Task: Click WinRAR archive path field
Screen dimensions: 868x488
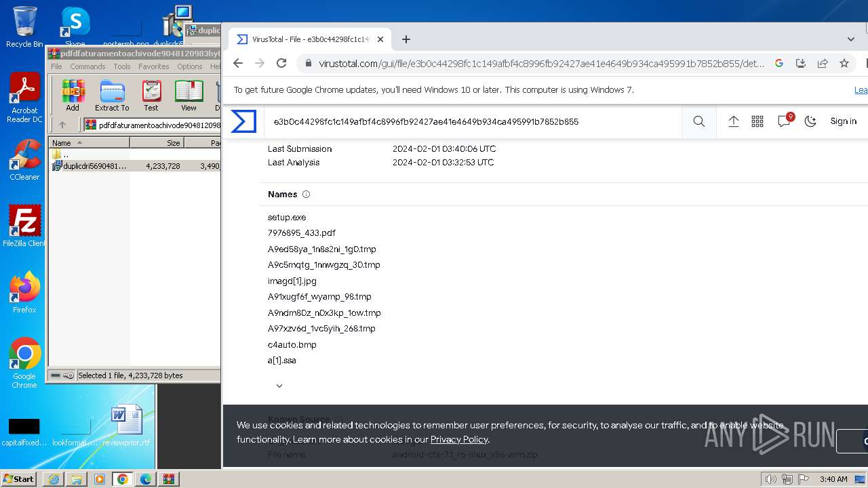Action: pyautogui.click(x=153, y=125)
